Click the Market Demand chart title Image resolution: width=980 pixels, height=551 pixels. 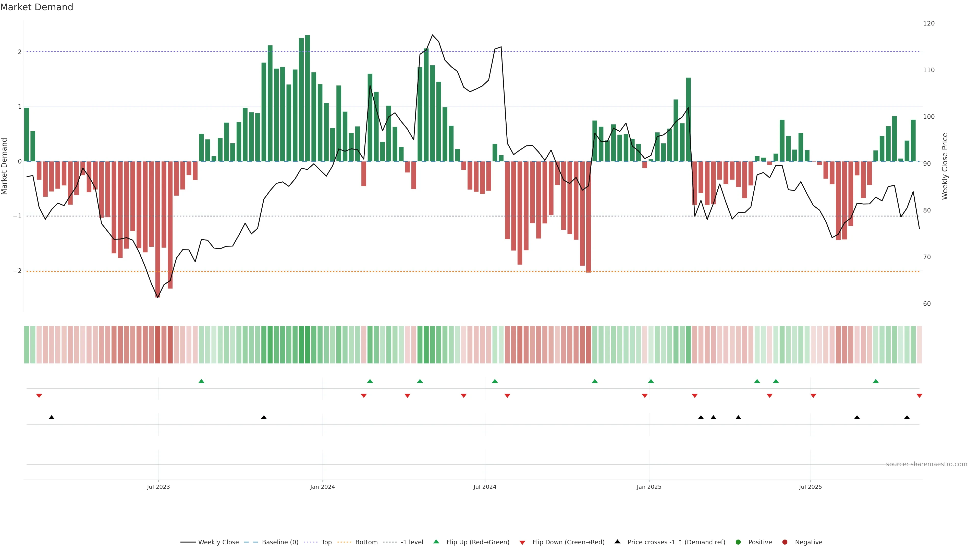36,7
